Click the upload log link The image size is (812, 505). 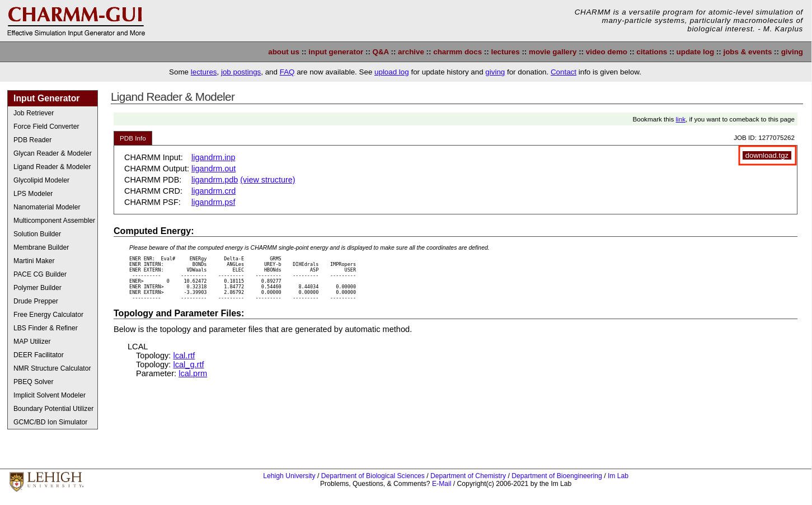tap(392, 72)
